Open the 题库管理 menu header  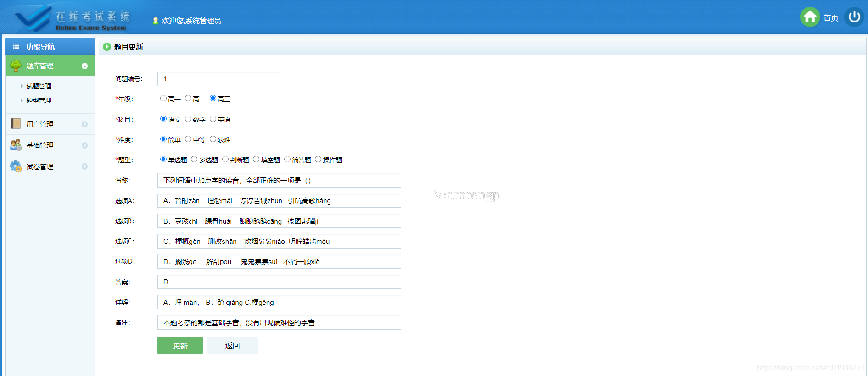tap(50, 66)
